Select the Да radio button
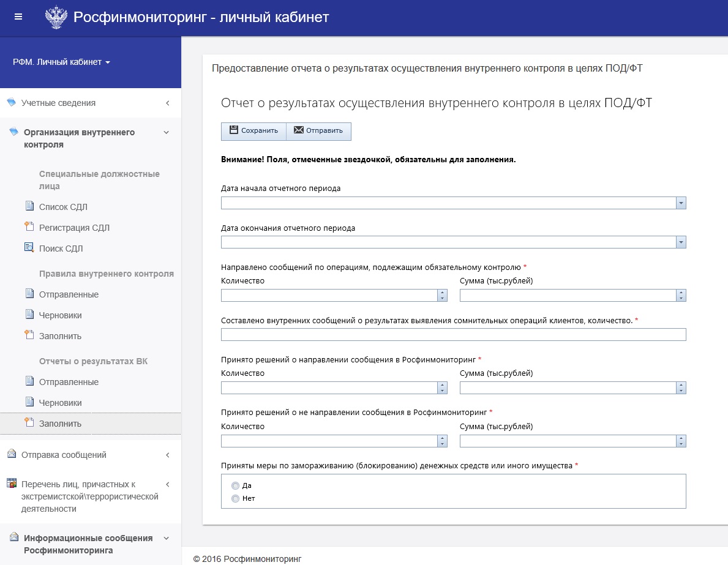 click(235, 485)
